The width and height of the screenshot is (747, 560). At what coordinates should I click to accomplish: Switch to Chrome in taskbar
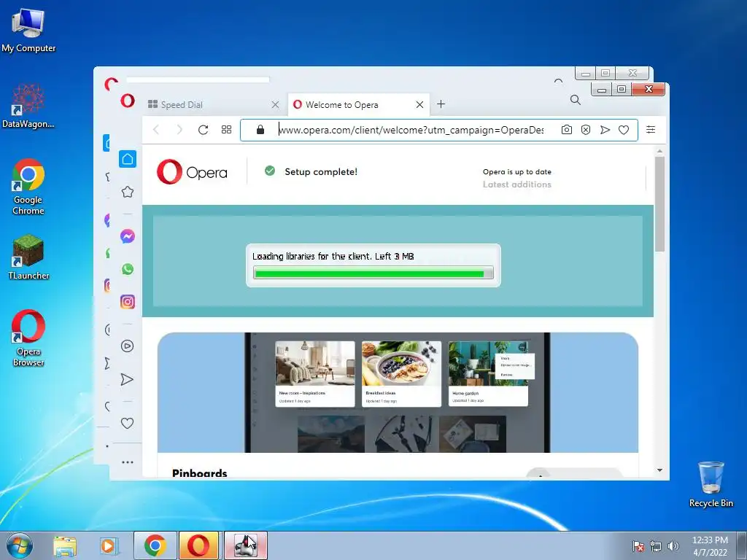[x=155, y=545]
